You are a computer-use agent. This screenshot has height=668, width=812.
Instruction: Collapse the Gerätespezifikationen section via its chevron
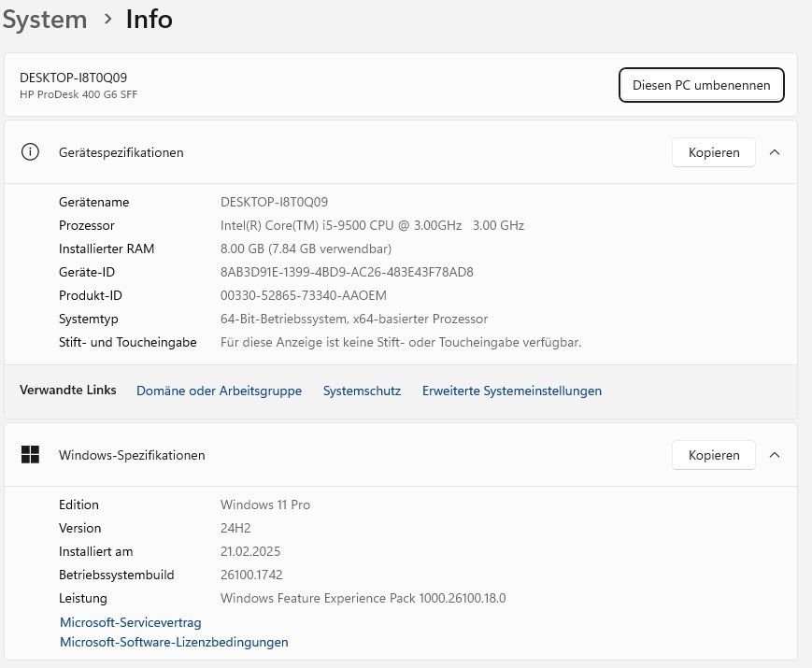click(775, 152)
